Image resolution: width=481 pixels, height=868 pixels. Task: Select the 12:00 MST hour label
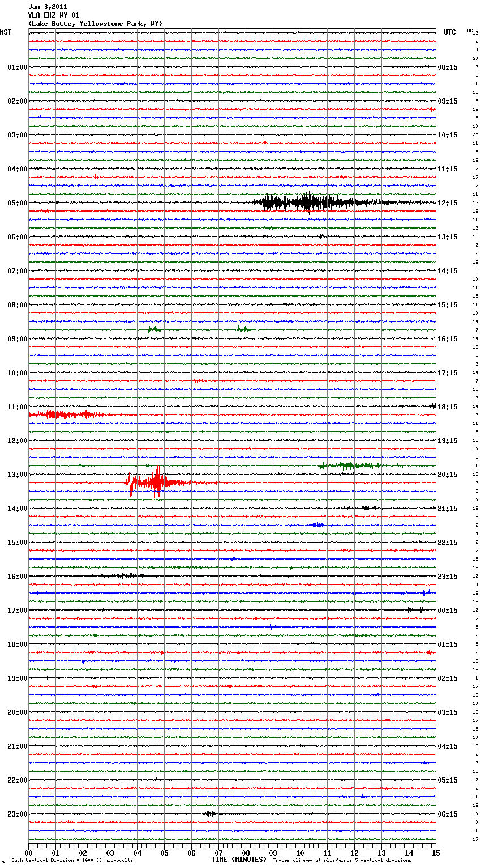click(x=18, y=441)
